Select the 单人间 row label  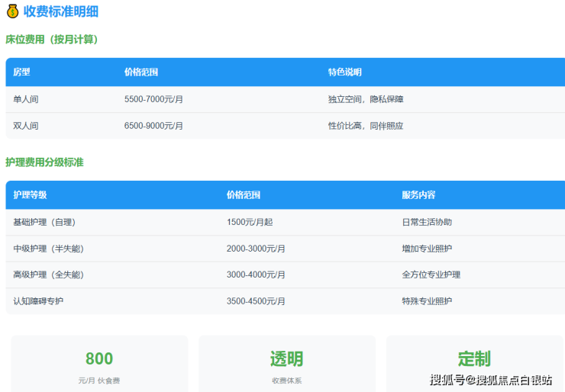[x=26, y=99]
